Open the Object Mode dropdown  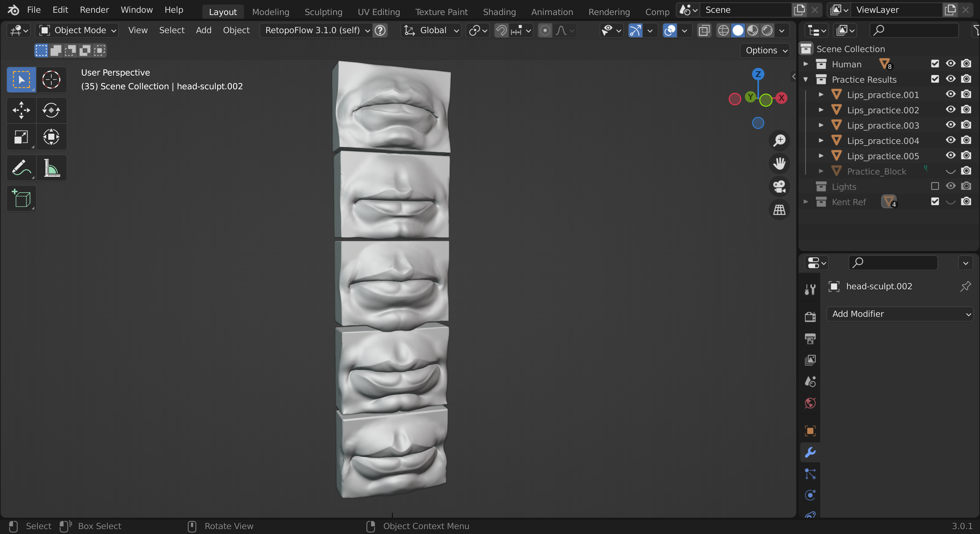(x=77, y=30)
